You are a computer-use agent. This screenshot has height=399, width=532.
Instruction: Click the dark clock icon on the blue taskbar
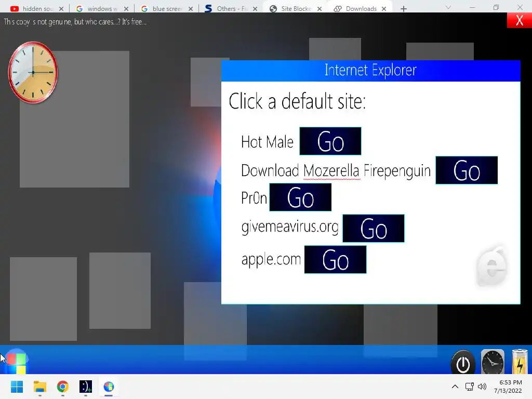pos(493,362)
